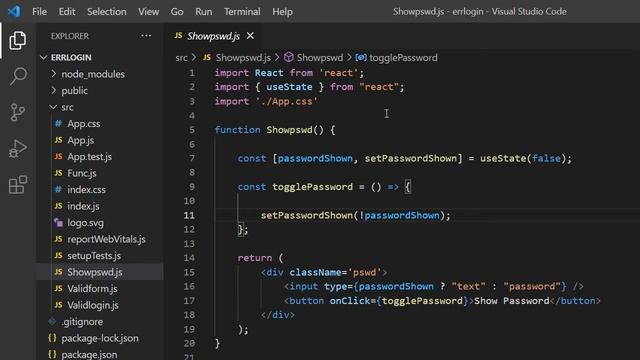Open reportWebVitals.js file
Viewport: 640px width, 360px height.
(106, 239)
